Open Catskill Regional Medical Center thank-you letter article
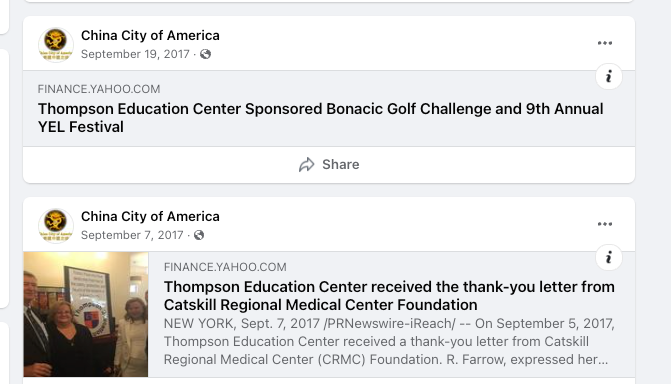Image resolution: width=671 pixels, height=384 pixels. pos(389,296)
